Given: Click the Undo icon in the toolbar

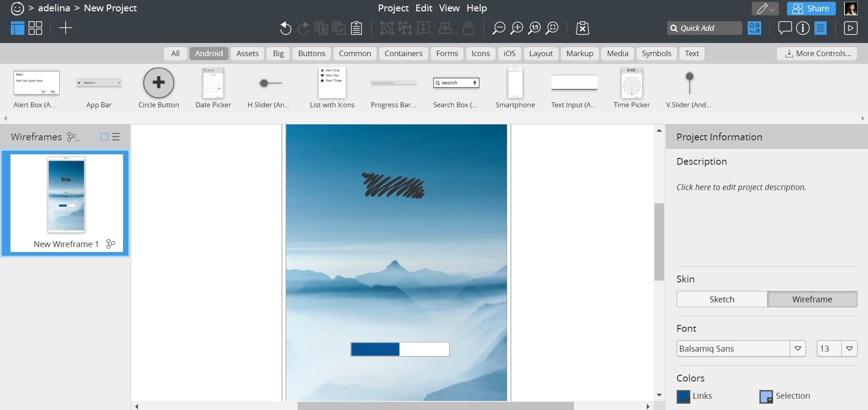Looking at the screenshot, I should click(285, 28).
